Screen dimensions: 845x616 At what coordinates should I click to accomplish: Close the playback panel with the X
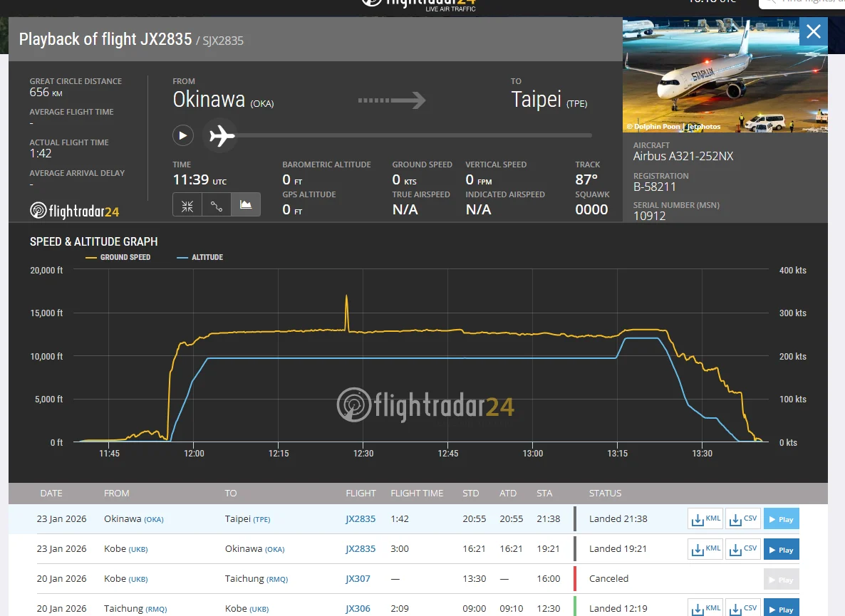pyautogui.click(x=814, y=32)
